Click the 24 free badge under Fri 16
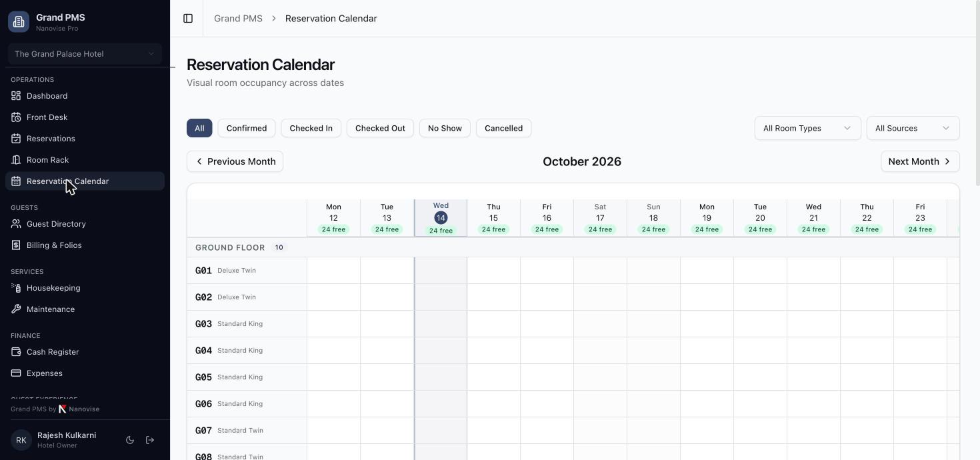980x460 pixels. tap(547, 229)
